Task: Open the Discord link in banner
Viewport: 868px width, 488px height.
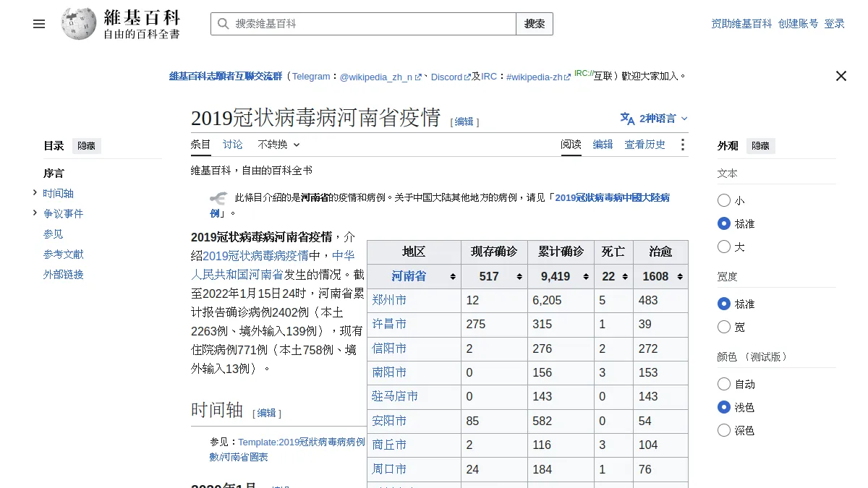Action: (451, 77)
